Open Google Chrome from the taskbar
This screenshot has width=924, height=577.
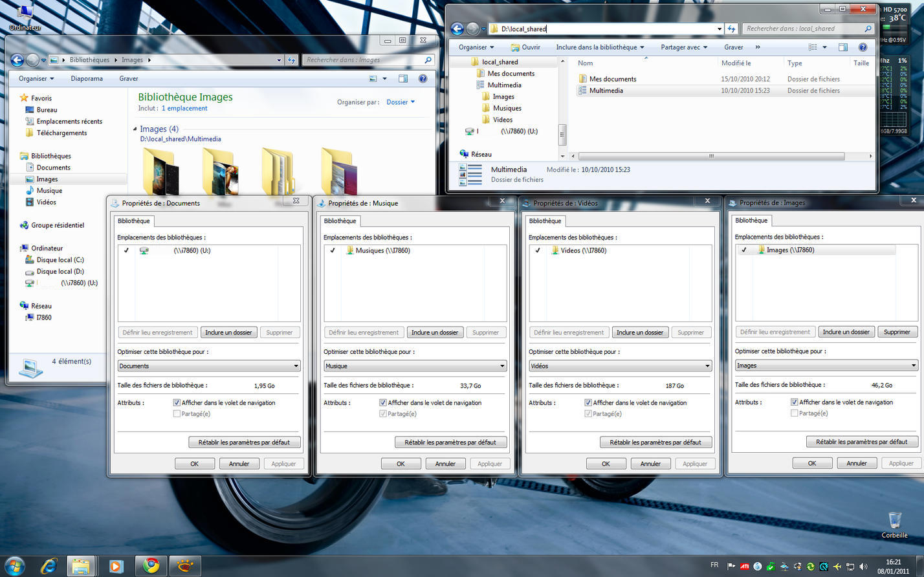pos(151,566)
